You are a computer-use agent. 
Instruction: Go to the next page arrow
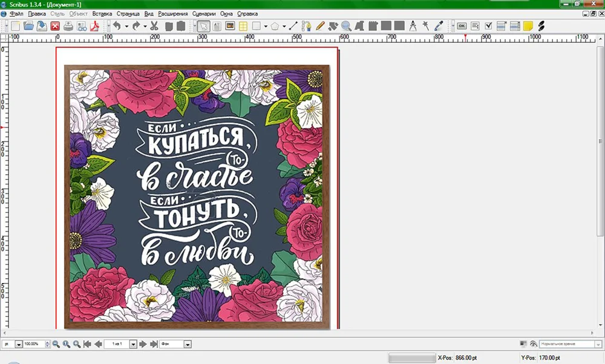click(143, 344)
